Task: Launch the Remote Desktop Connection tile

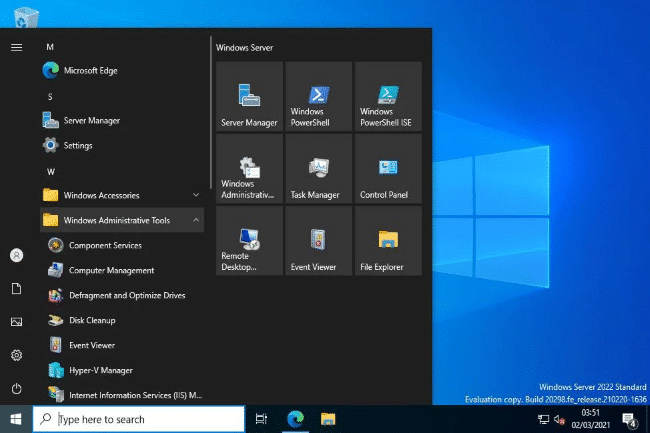Action: click(249, 240)
